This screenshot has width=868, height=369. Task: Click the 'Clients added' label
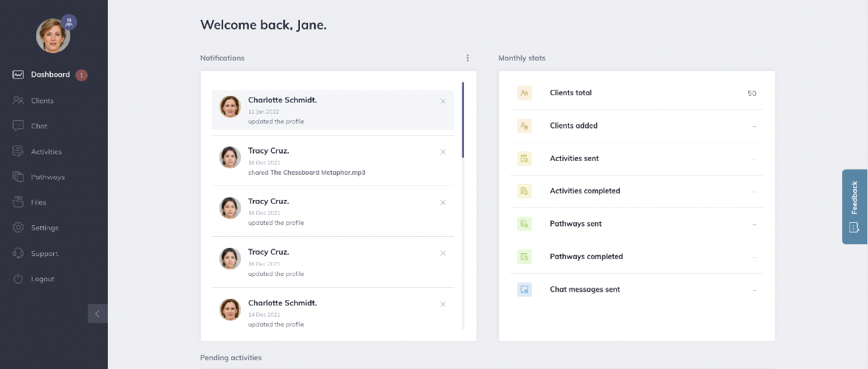click(x=573, y=125)
